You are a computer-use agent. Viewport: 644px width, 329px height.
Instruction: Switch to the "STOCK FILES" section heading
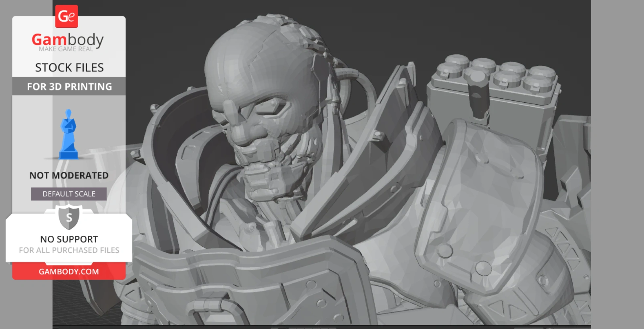point(69,67)
